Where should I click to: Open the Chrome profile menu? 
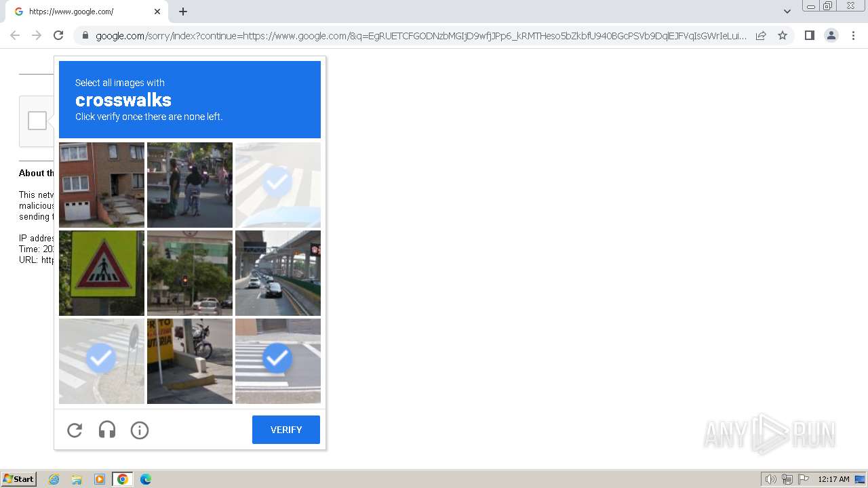[x=831, y=35]
